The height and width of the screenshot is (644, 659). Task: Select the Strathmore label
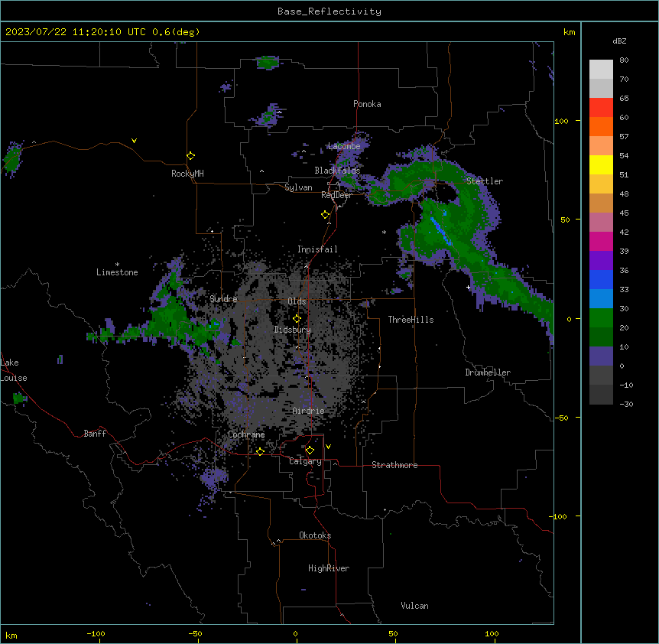pos(394,465)
